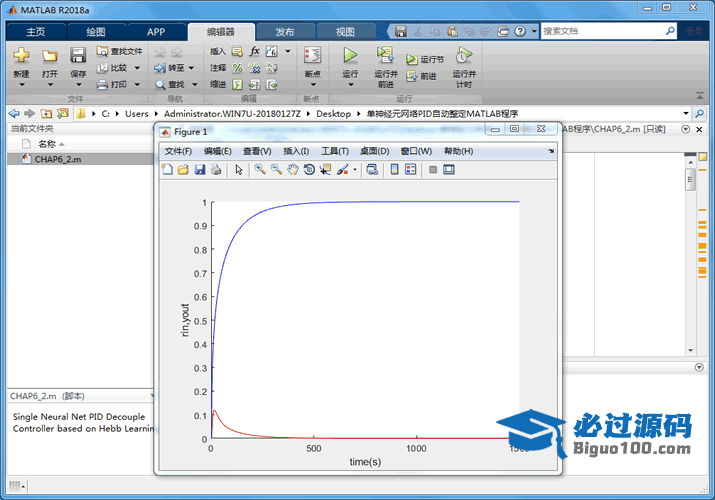Toggle the Edit Plot arrow pointer tool
Viewport: 715px width, 500px height.
(x=239, y=170)
